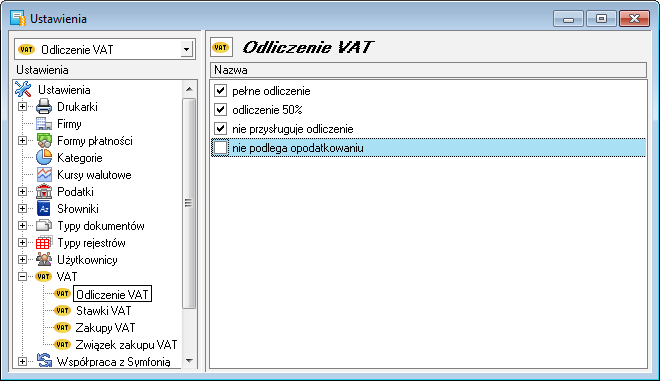This screenshot has width=660, height=381.
Task: Click the VAT badge beside Stawki VAT
Action: tap(62, 311)
